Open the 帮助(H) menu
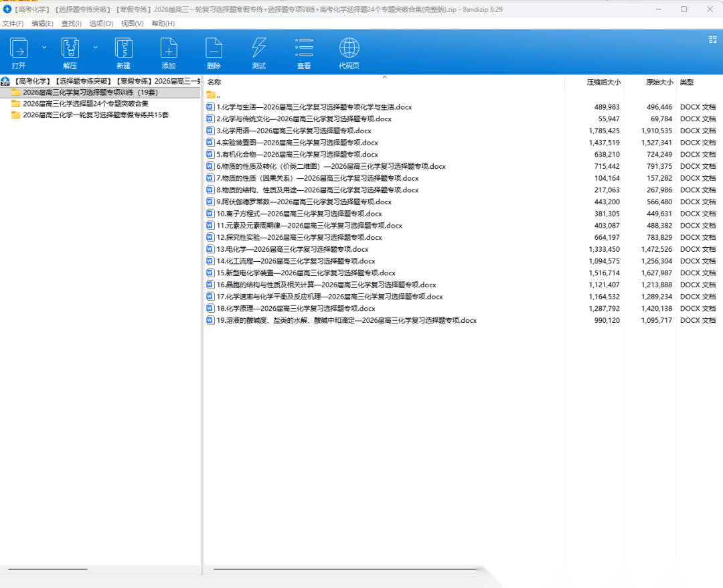 pos(163,23)
